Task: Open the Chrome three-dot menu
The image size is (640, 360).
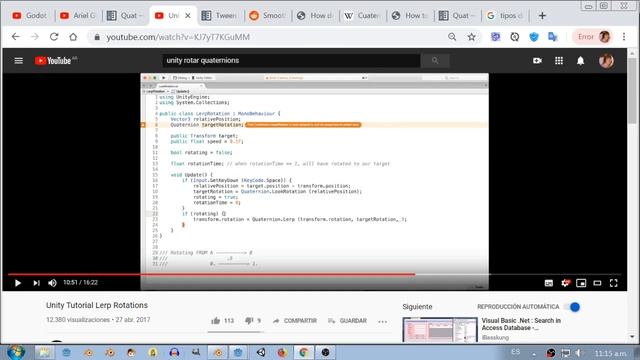Action: click(624, 37)
